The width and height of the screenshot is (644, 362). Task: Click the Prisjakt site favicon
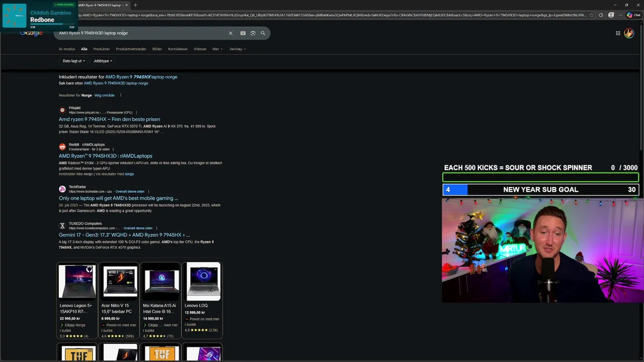tap(62, 110)
